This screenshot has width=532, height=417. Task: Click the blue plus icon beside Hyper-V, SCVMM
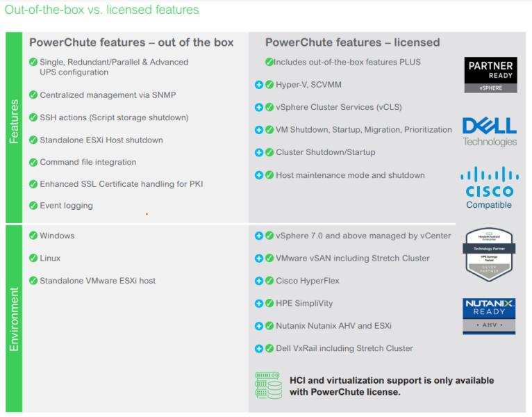(x=259, y=85)
